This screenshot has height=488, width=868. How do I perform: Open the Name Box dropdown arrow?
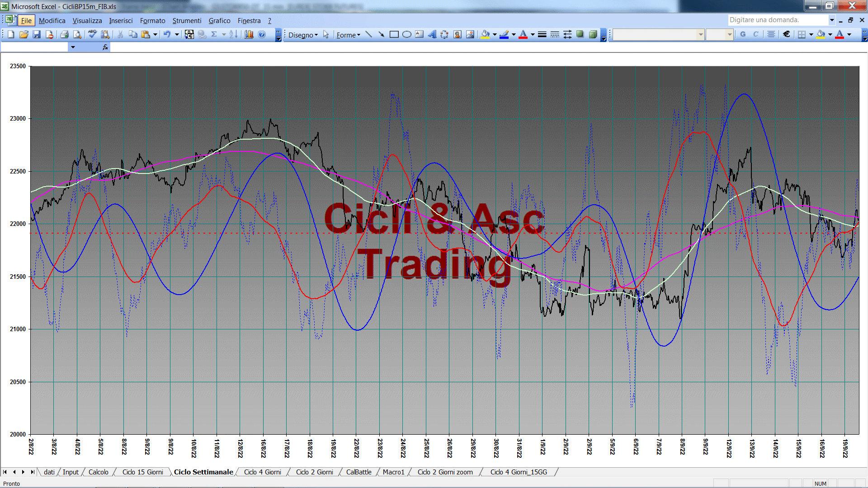click(73, 47)
